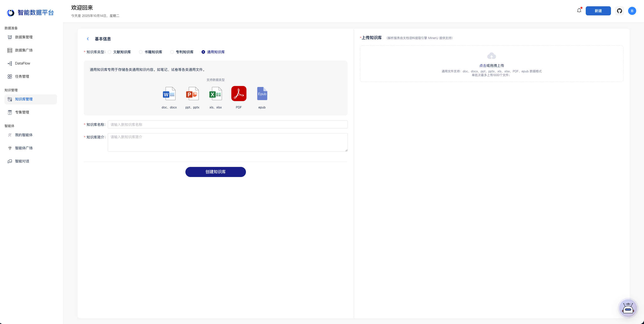Image resolution: width=644 pixels, height=324 pixels.
Task: Focus the 知识库名称 input field
Action: [x=227, y=125]
